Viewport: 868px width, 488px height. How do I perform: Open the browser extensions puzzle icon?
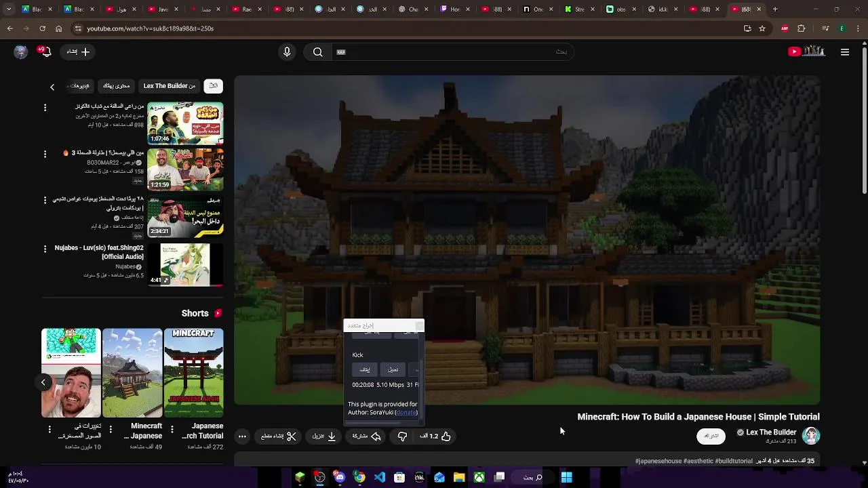click(802, 28)
